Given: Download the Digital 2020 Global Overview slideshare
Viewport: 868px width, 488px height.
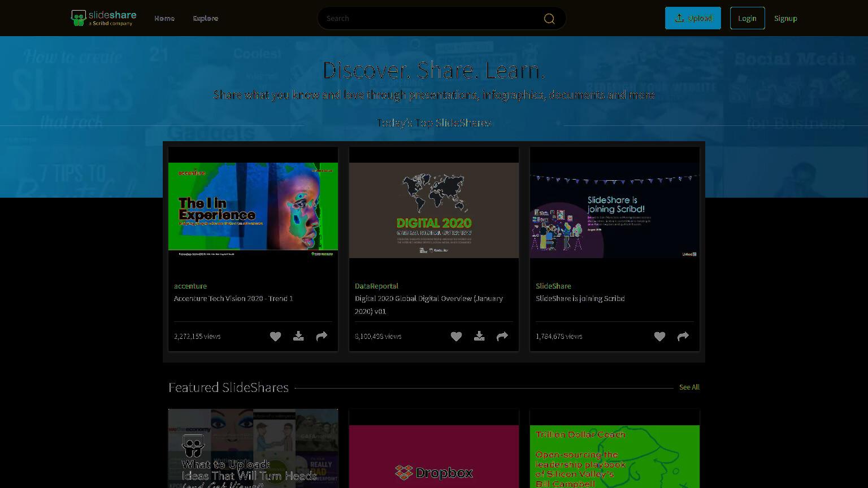Looking at the screenshot, I should click(479, 337).
